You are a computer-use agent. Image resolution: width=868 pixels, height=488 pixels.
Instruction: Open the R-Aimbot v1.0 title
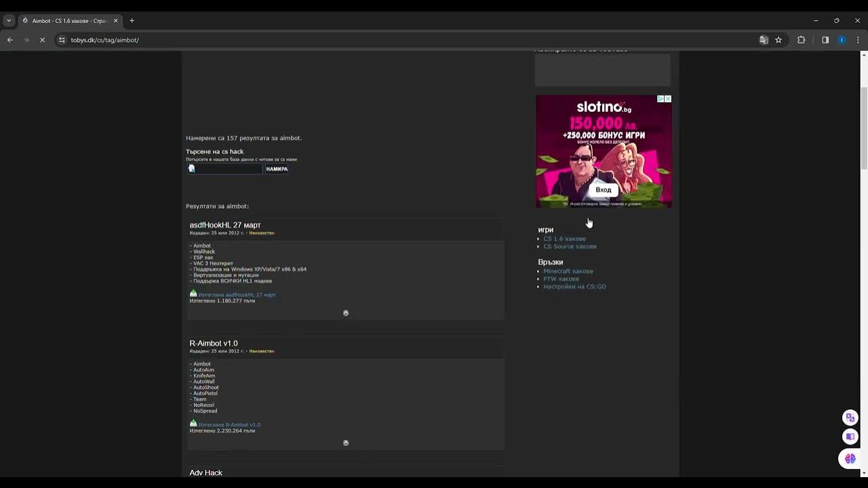pos(214,344)
